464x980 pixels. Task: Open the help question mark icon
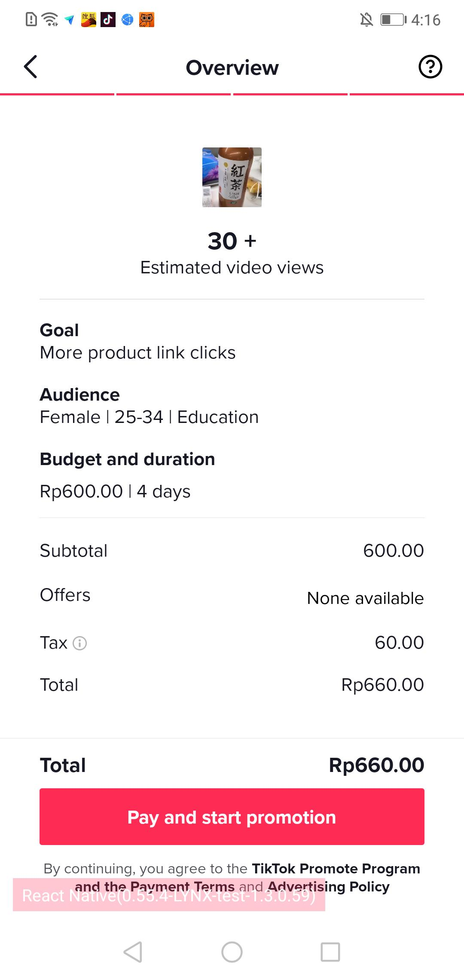(x=430, y=67)
